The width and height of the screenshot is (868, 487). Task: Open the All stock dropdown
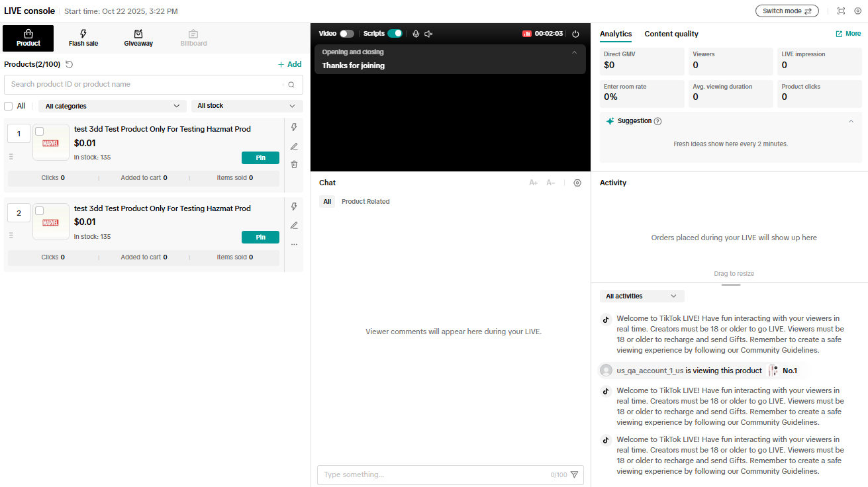click(246, 106)
